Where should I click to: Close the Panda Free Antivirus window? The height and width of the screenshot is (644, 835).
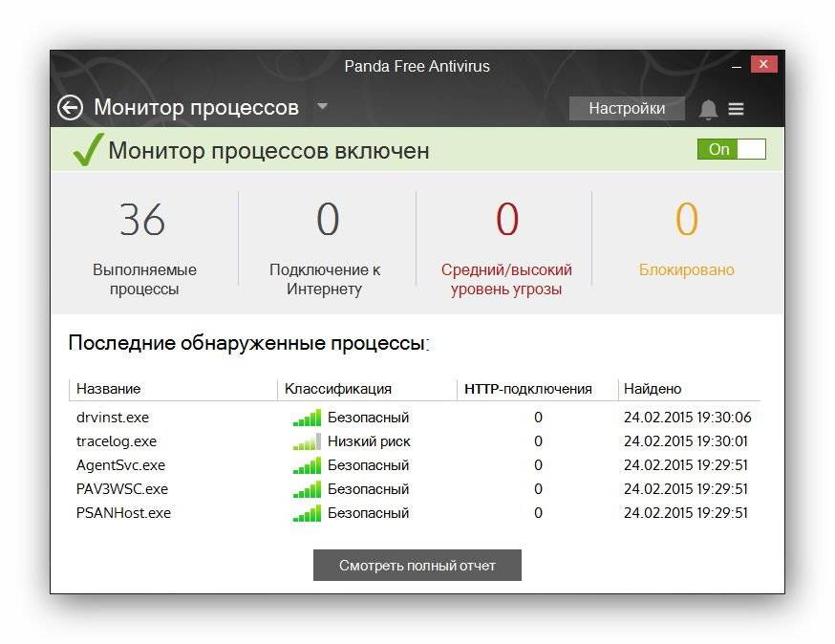click(x=763, y=64)
